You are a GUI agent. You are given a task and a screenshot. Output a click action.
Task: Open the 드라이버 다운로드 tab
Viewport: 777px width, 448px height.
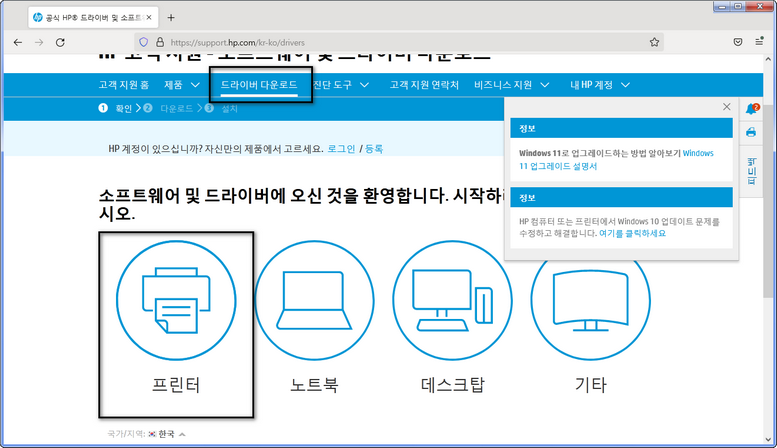click(259, 85)
